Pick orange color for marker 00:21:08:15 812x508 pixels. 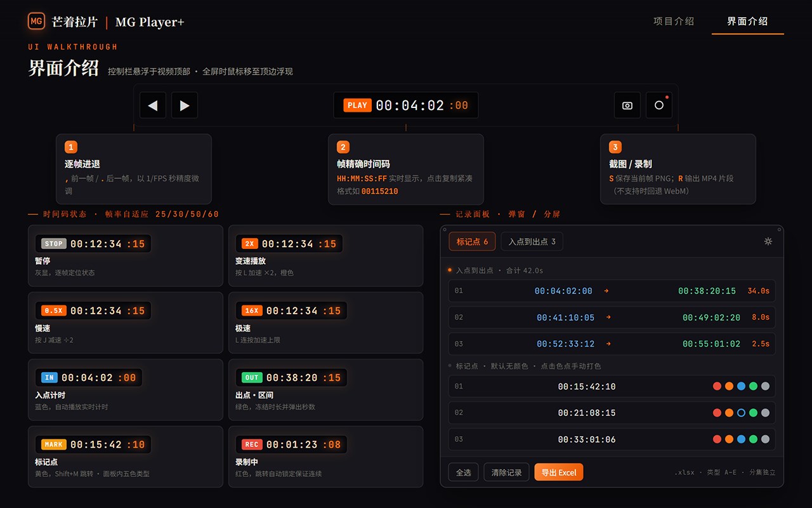[730, 413]
